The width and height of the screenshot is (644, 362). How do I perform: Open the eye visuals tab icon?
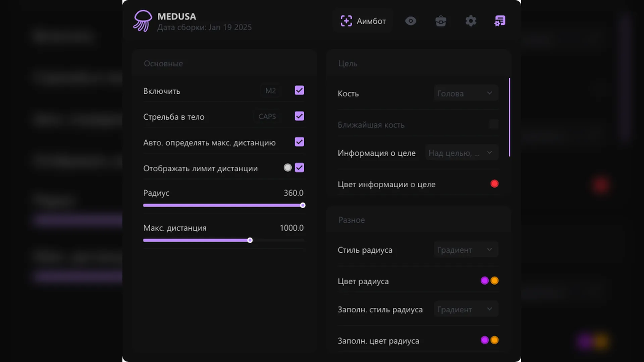tap(411, 21)
